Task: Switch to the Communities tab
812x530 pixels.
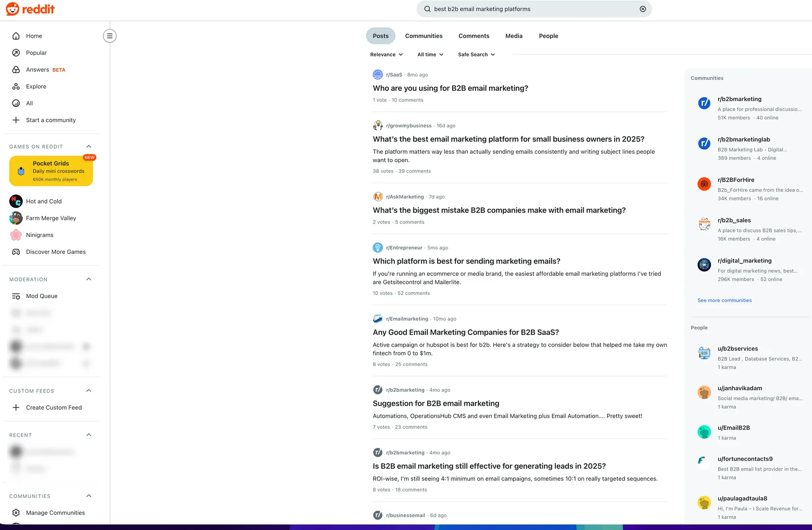Action: [424, 36]
